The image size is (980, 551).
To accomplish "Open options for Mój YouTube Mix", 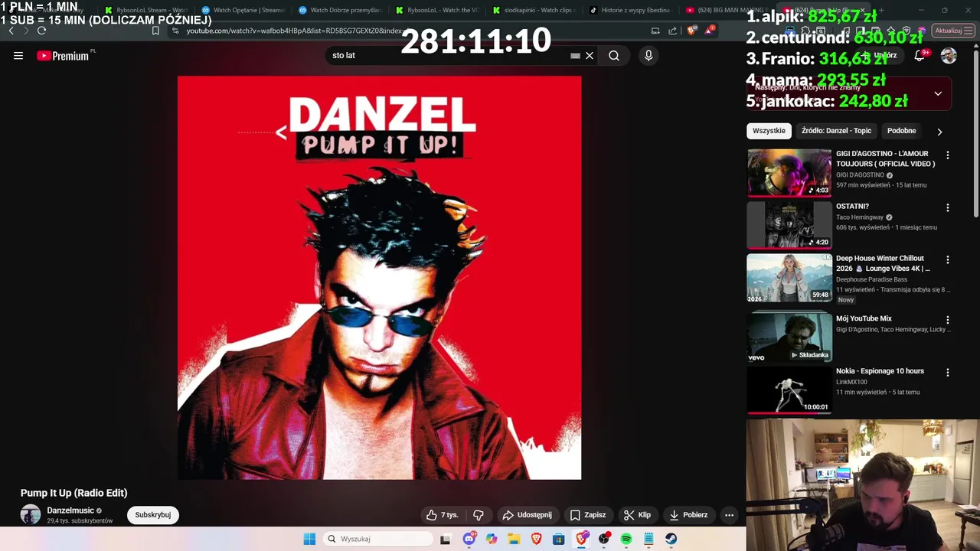I will [948, 320].
